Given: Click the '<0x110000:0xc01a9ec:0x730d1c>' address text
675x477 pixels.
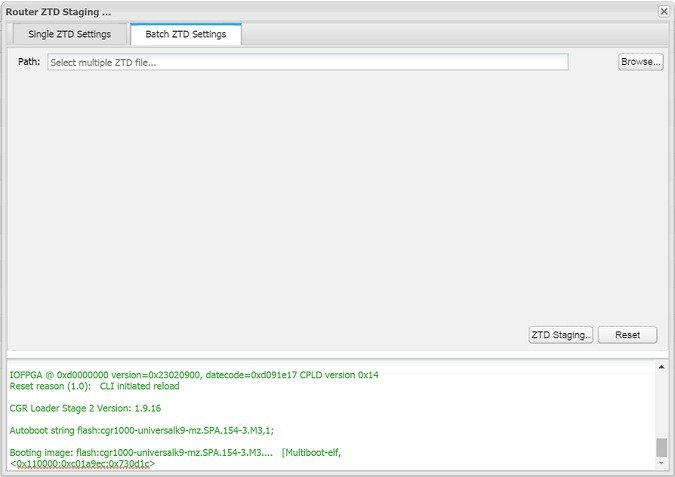Looking at the screenshot, I should 82,464.
